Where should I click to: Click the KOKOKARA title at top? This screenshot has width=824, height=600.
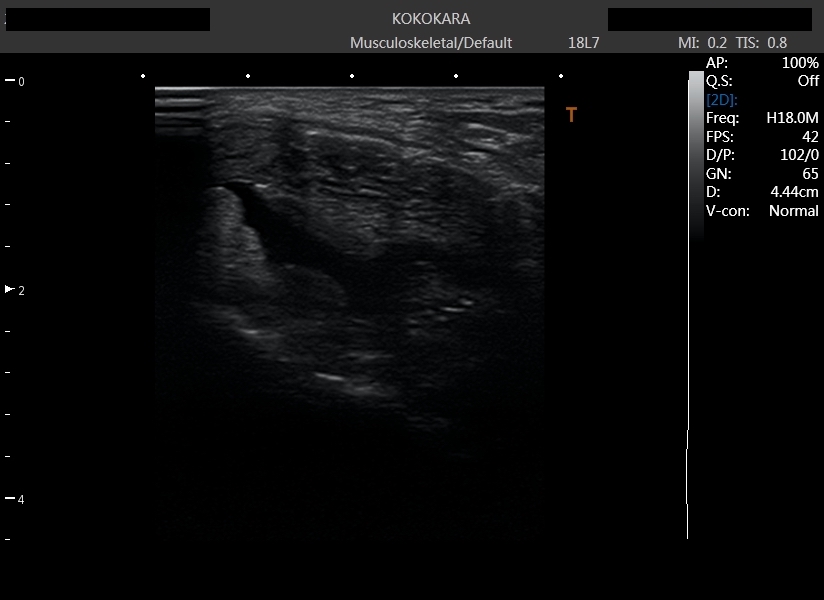click(x=431, y=19)
